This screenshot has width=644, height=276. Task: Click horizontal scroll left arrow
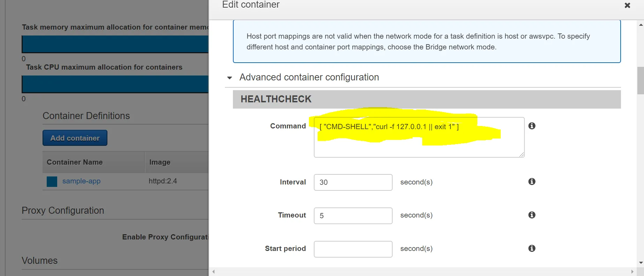tap(214, 272)
